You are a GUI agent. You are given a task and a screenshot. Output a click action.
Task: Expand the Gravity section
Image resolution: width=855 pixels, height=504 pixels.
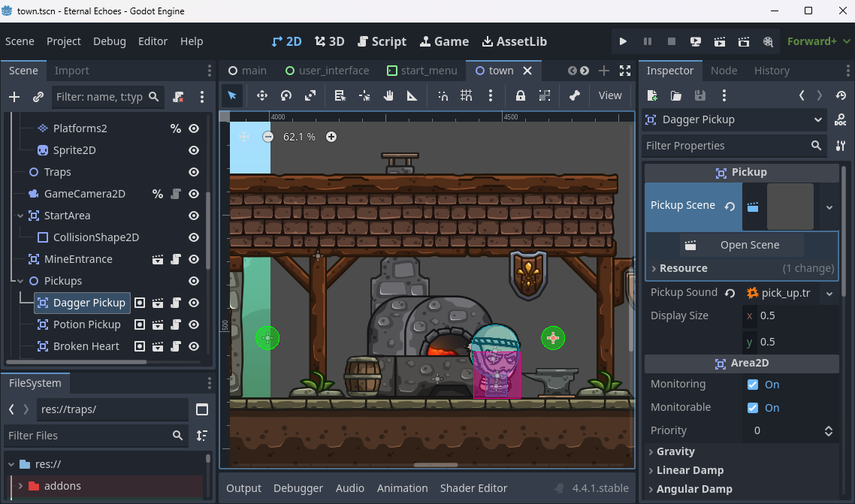(675, 451)
